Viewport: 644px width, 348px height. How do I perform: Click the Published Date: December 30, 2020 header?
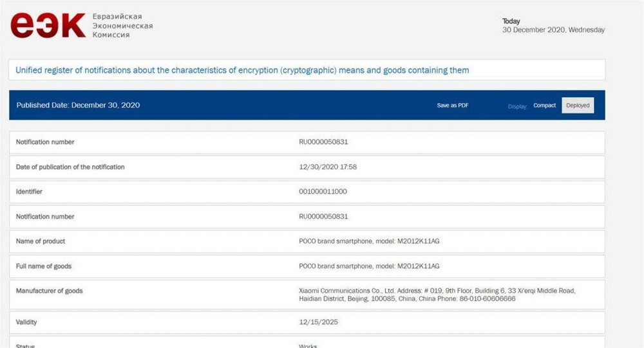pos(78,105)
